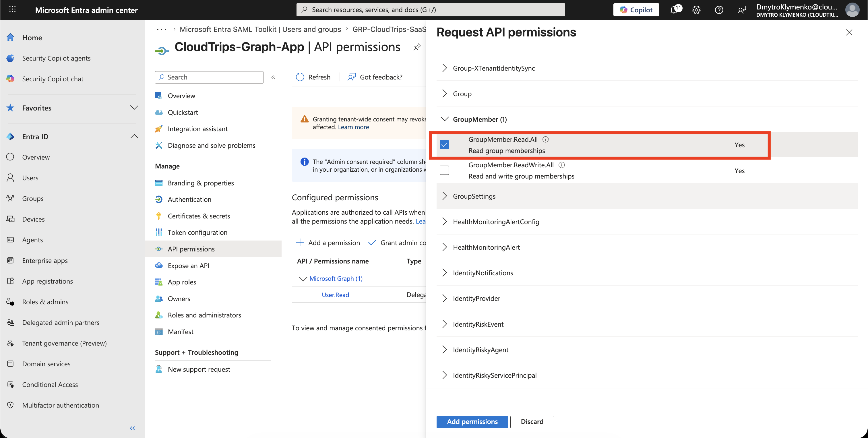Open the feedback person icon in header

pos(741,10)
